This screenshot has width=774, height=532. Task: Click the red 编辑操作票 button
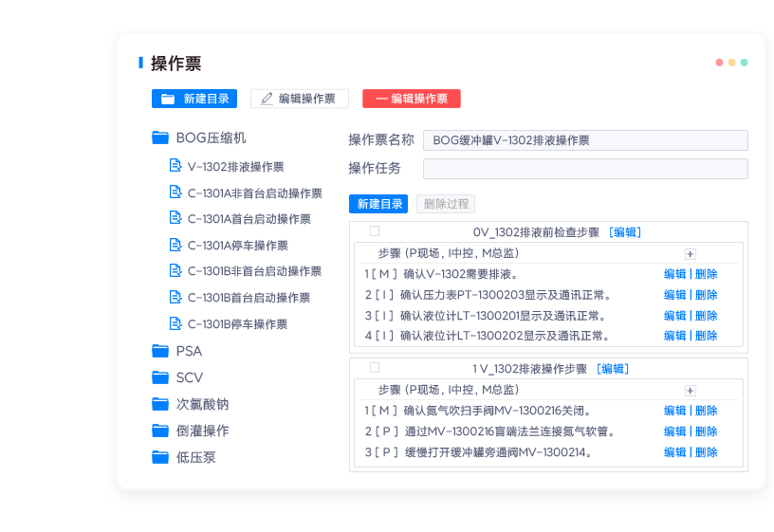pyautogui.click(x=411, y=99)
